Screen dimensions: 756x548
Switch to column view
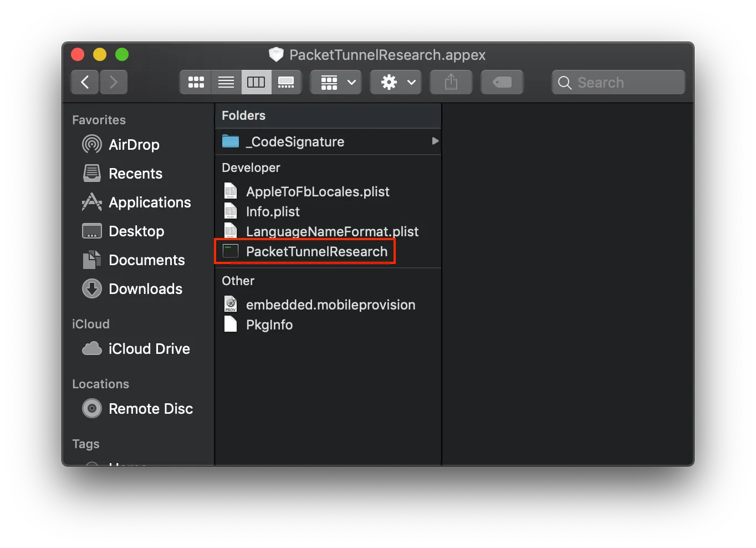pyautogui.click(x=256, y=82)
